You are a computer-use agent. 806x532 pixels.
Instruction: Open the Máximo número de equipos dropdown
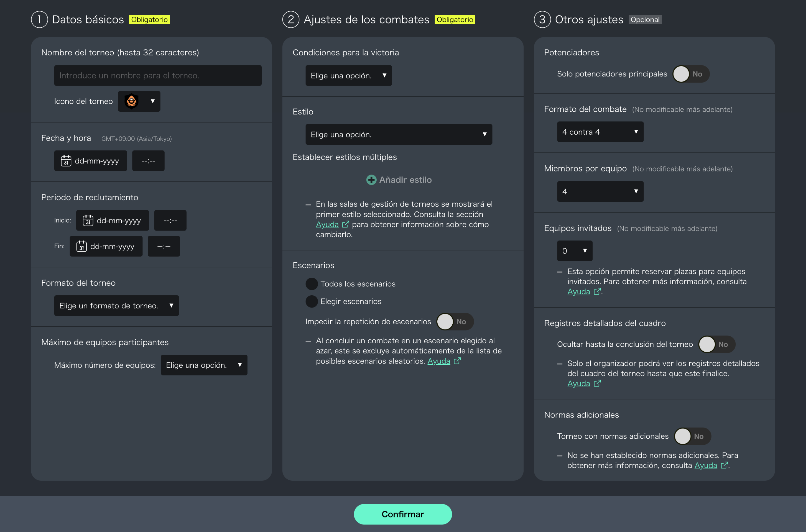[x=204, y=365]
